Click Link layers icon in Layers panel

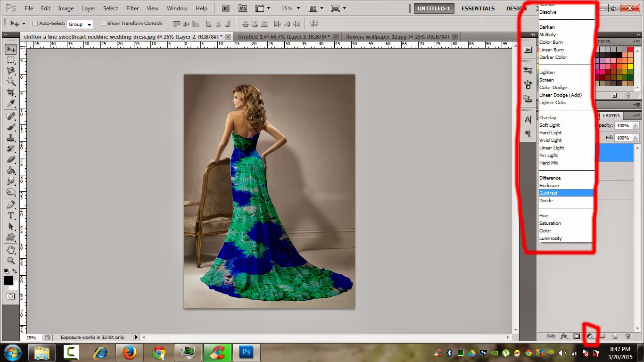point(551,336)
